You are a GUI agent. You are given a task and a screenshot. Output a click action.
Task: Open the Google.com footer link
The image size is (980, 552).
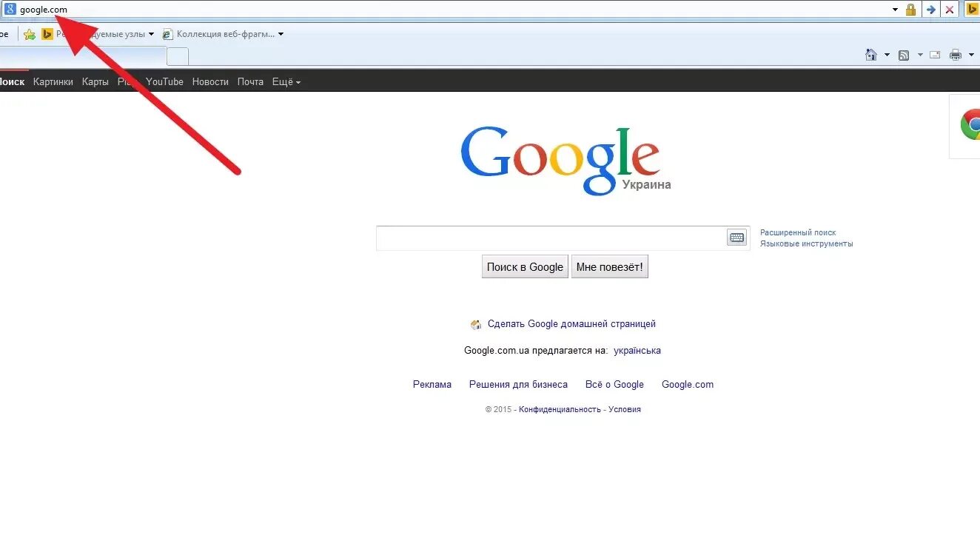point(688,385)
